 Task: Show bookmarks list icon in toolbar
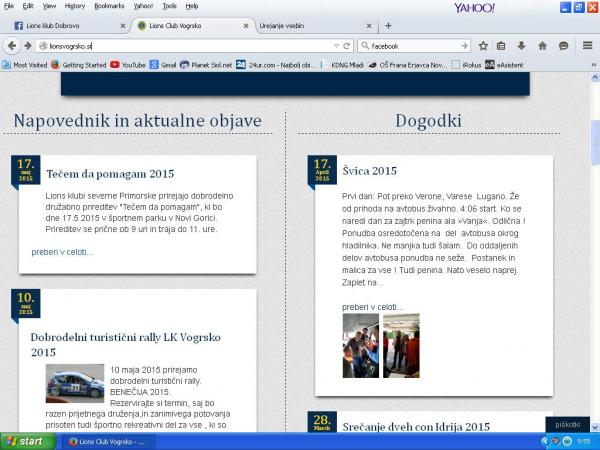point(502,46)
